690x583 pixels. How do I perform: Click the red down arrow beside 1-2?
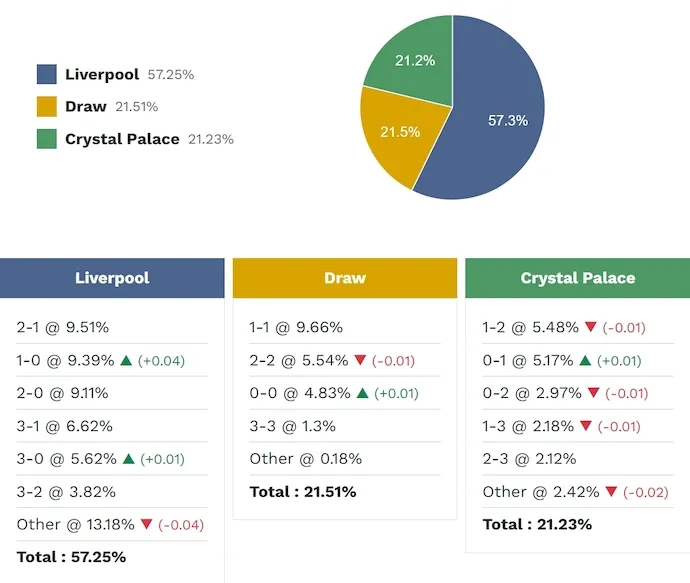click(591, 327)
